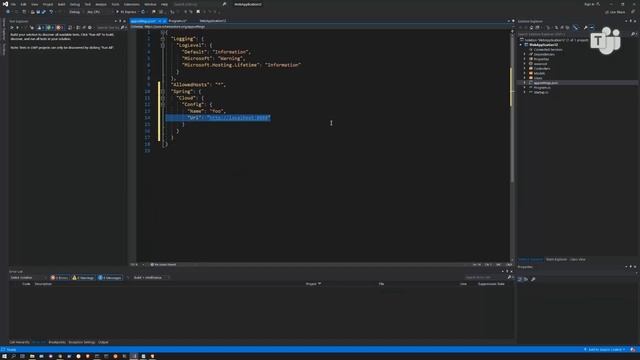
Task: Open the Help menu
Action: point(164,4)
